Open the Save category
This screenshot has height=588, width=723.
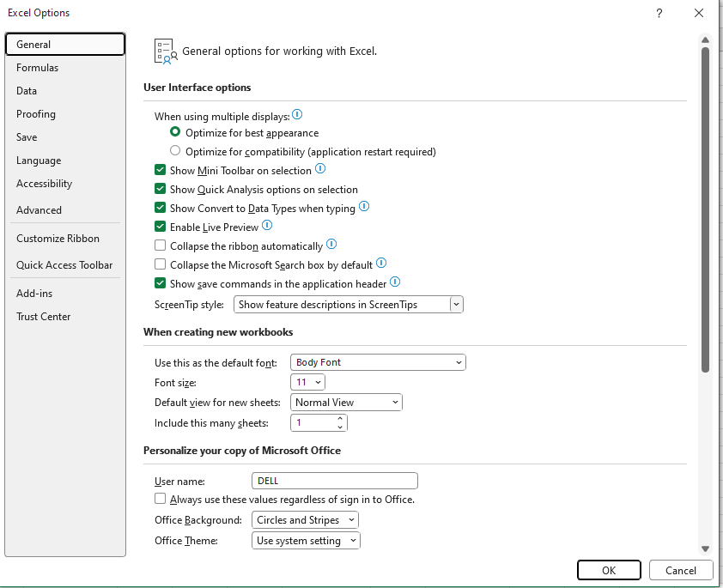[x=65, y=137]
